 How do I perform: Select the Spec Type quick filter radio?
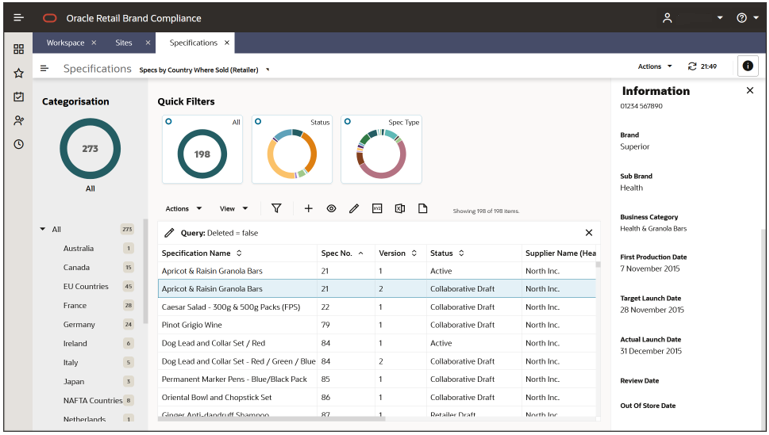coord(347,121)
